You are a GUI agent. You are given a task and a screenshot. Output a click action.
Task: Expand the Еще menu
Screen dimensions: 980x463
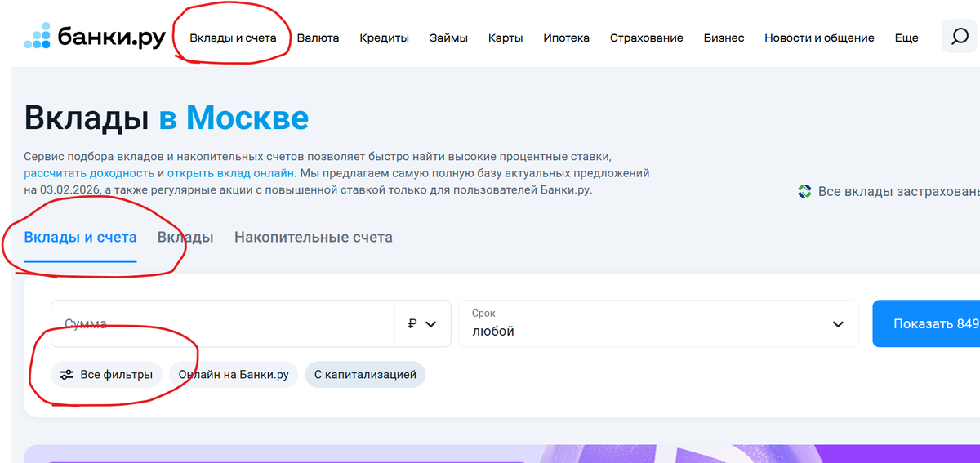click(x=906, y=38)
